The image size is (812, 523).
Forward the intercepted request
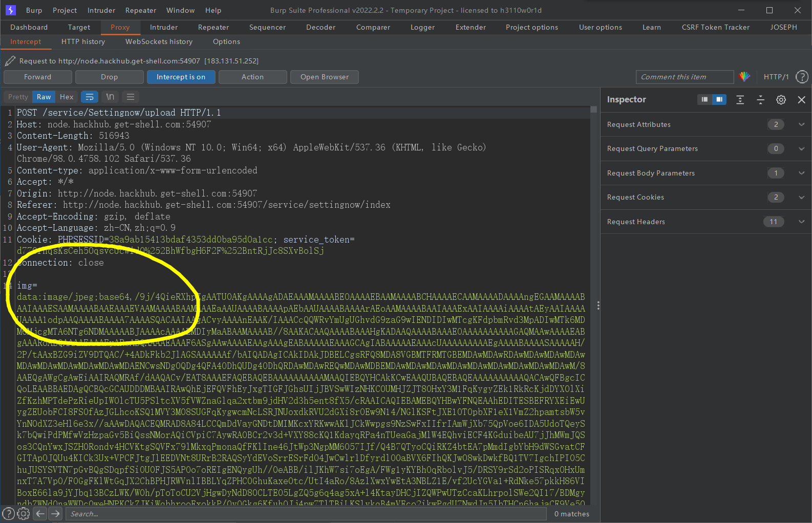[38, 77]
